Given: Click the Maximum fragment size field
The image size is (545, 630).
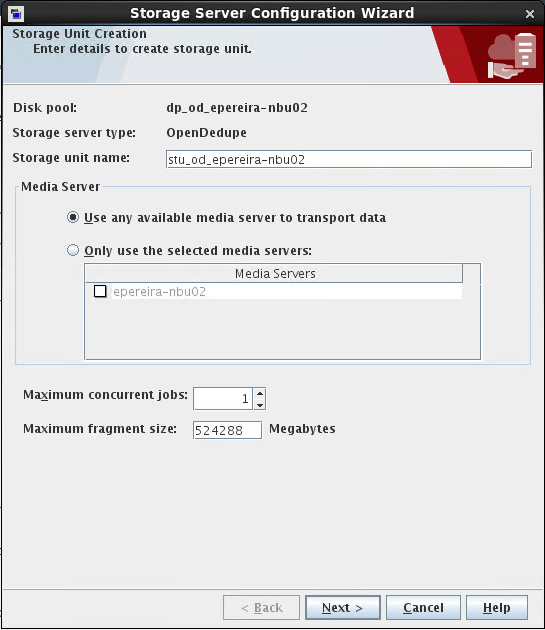Looking at the screenshot, I should (x=227, y=430).
